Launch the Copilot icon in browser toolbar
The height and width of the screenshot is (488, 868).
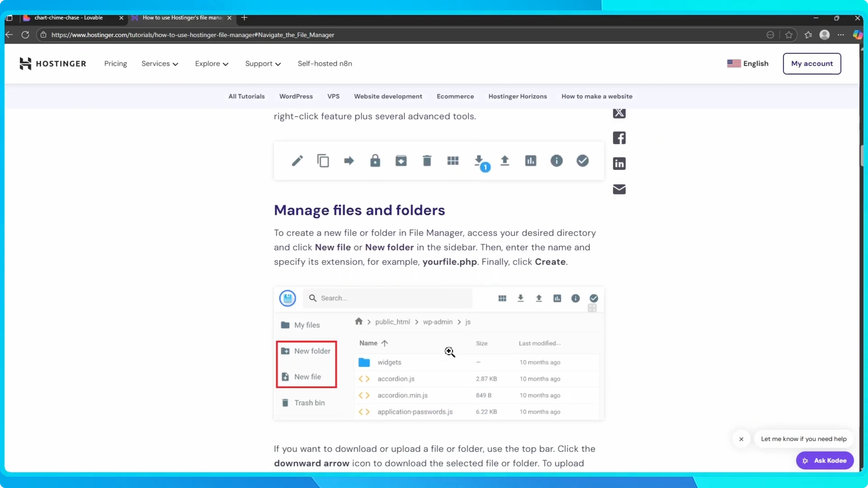858,35
